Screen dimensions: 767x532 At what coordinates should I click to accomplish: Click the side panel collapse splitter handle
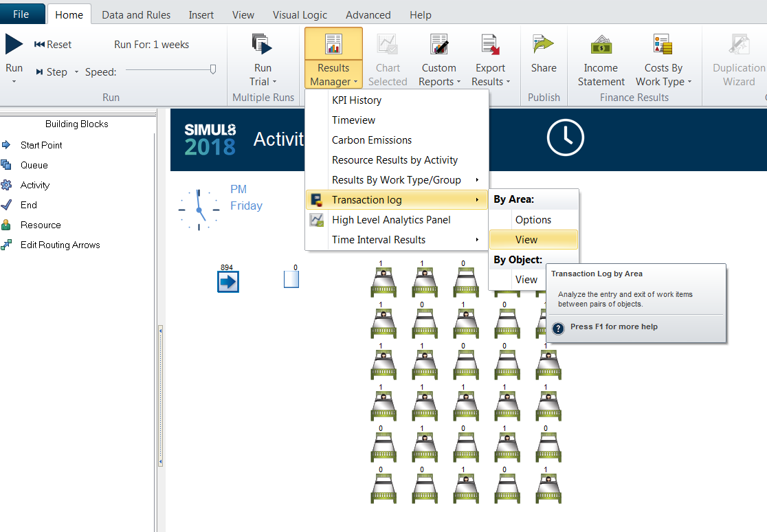pyautogui.click(x=160, y=397)
